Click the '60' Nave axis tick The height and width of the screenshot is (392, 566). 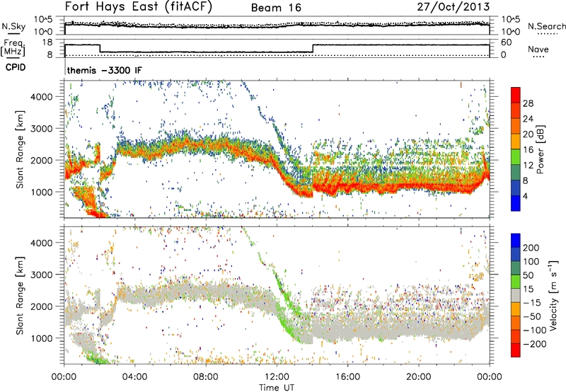506,42
